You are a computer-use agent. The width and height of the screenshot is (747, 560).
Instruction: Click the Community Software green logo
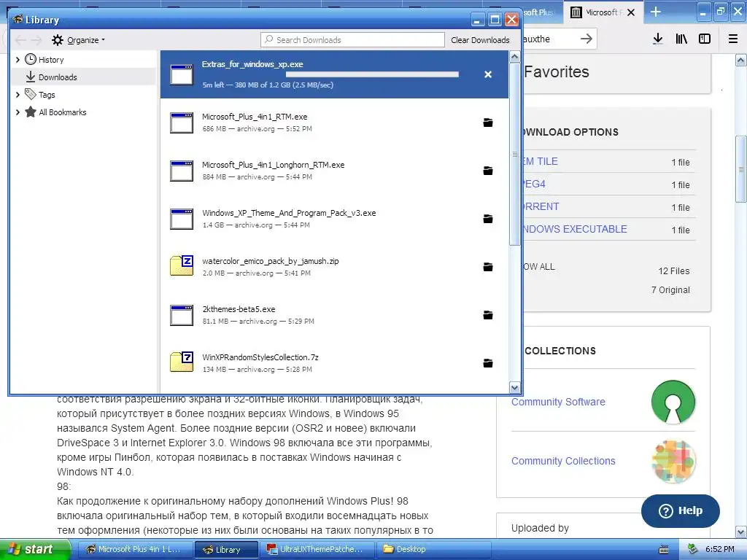[673, 402]
